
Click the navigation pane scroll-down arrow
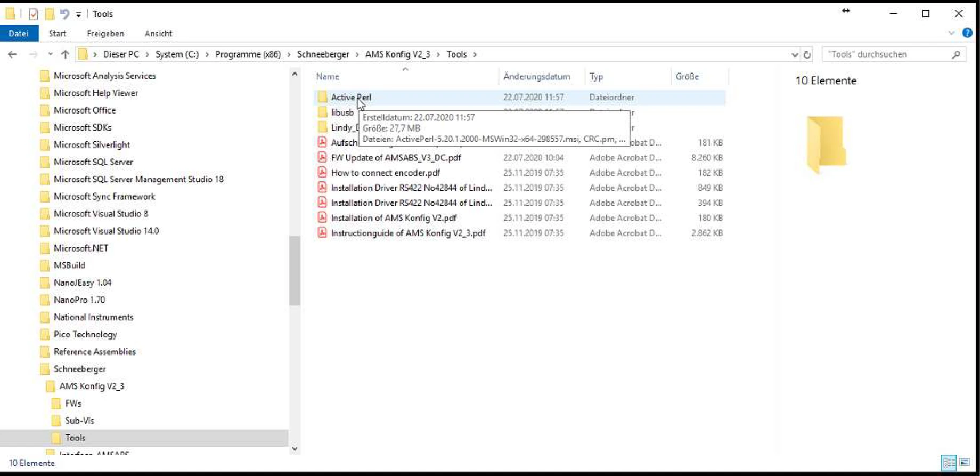pos(295,449)
